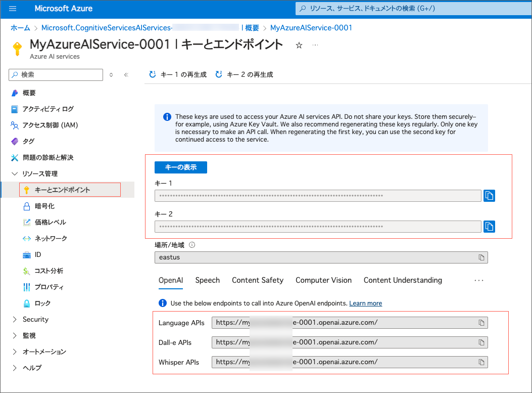Copy キー 2 to clipboard
532x393 pixels.
click(x=489, y=227)
